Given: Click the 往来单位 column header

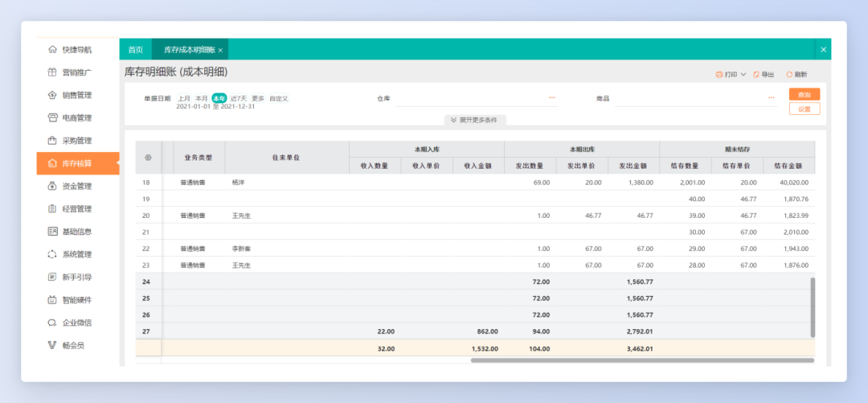Looking at the screenshot, I should (x=287, y=158).
